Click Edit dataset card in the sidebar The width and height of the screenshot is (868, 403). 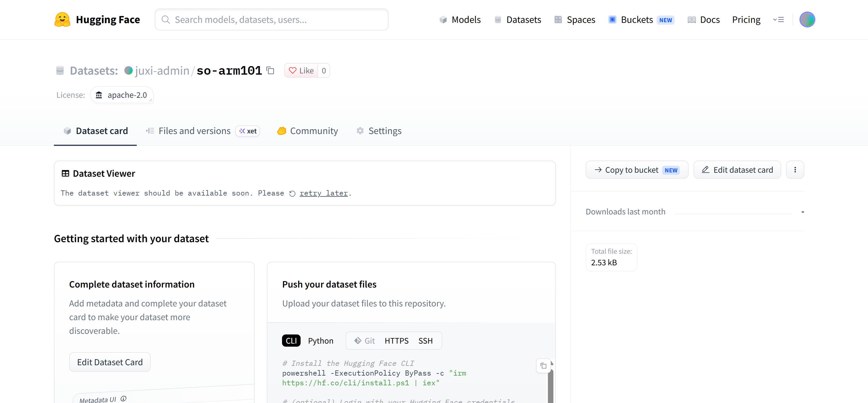[737, 170]
